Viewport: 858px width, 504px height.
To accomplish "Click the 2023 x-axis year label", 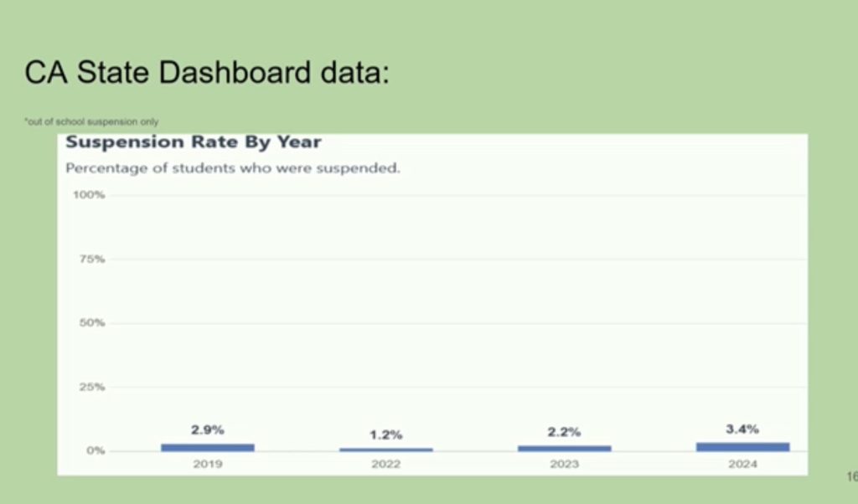I will tap(564, 464).
